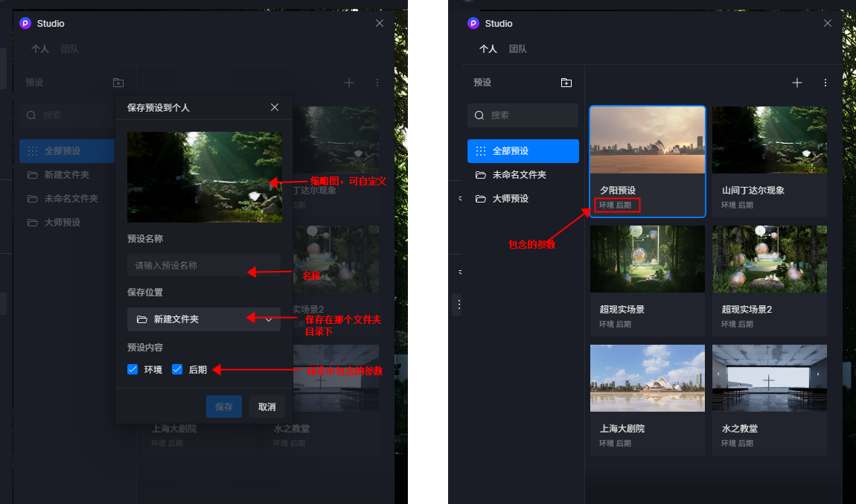This screenshot has height=504, width=856.
Task: Select 夕阳预设 preset thumbnail
Action: tap(648, 141)
